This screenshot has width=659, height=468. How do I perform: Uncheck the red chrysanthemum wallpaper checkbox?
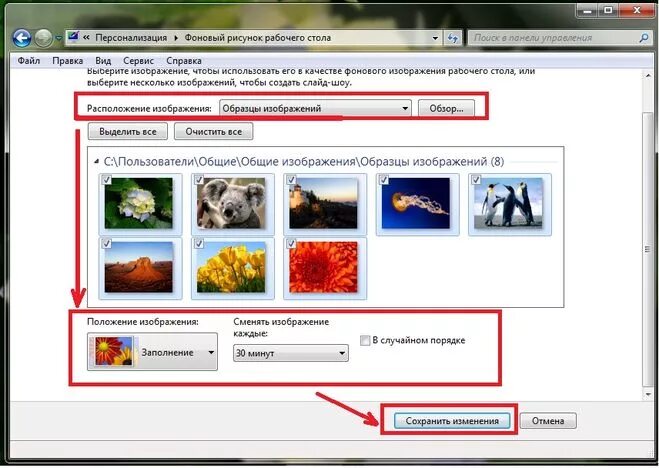coord(291,244)
